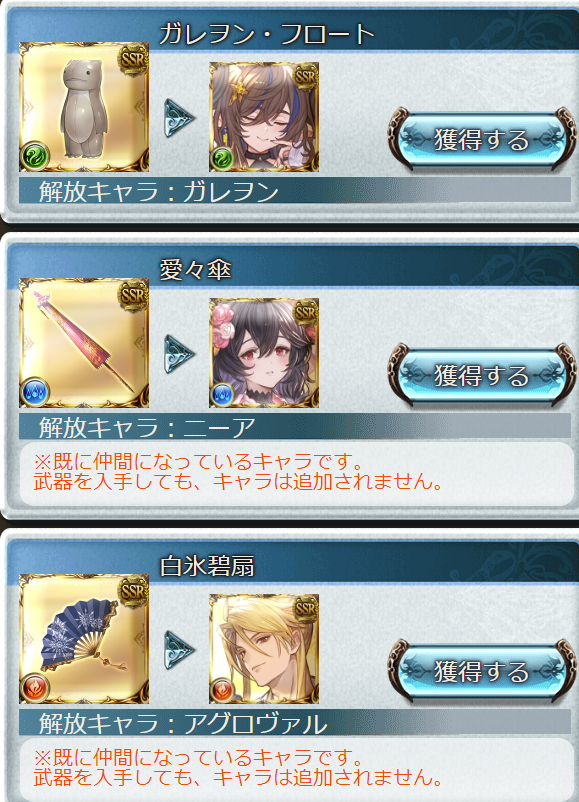579x802 pixels.
Task: Obtain the ガレヲン・フロート weapon with 獲得する
Action: pyautogui.click(x=481, y=139)
